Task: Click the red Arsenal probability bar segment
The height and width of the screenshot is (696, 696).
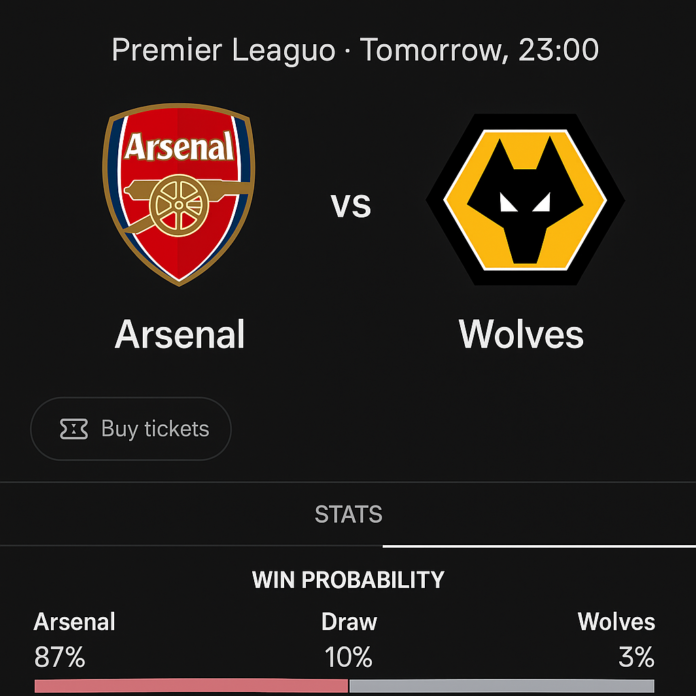Action: (190, 687)
